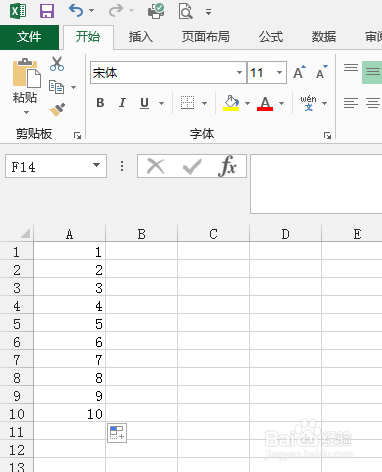The width and height of the screenshot is (382, 472).
Task: Open the Auto Fill Options button
Action: pos(117,433)
